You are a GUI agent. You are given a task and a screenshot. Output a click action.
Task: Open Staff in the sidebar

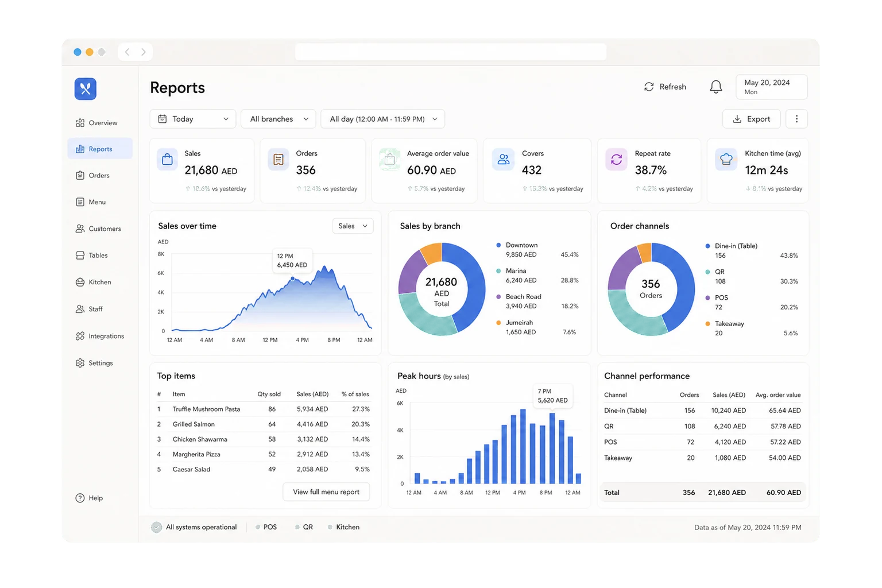100,309
